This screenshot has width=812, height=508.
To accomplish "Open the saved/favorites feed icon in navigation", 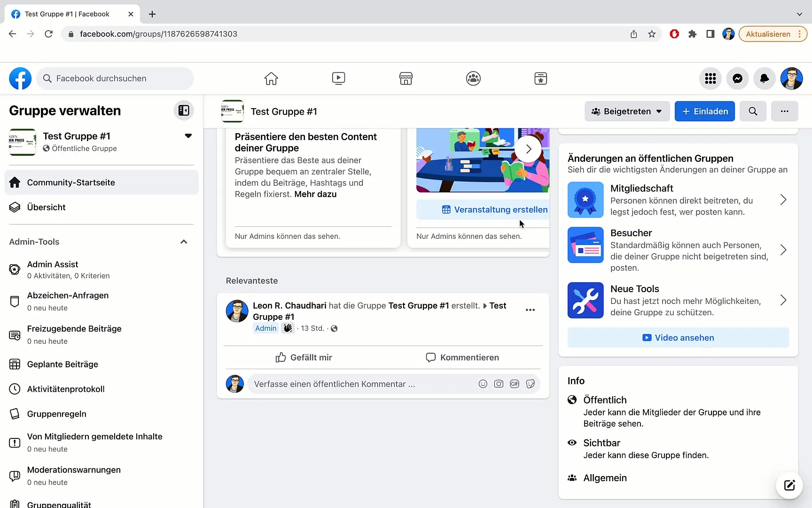I will coord(541,79).
